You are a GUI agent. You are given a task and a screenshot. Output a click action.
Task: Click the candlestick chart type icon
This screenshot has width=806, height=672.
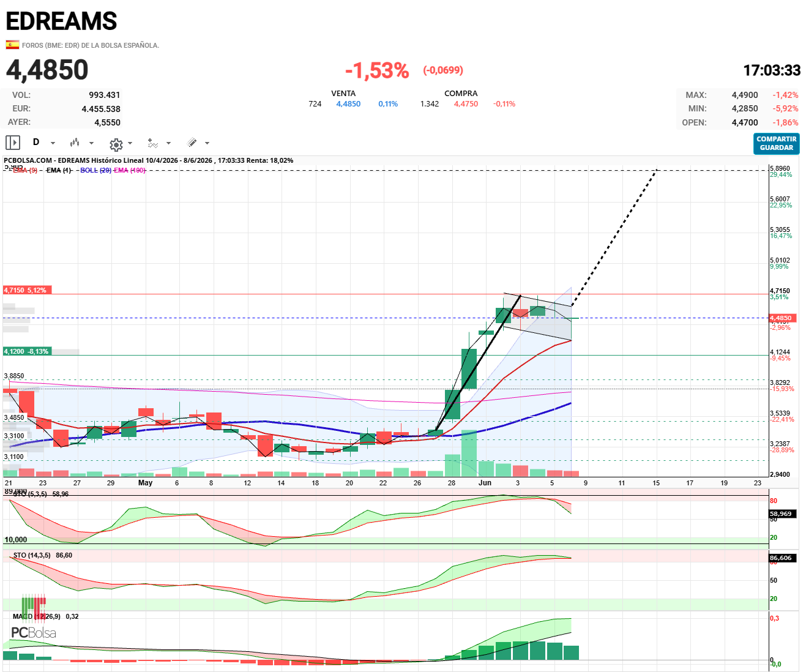(x=75, y=143)
